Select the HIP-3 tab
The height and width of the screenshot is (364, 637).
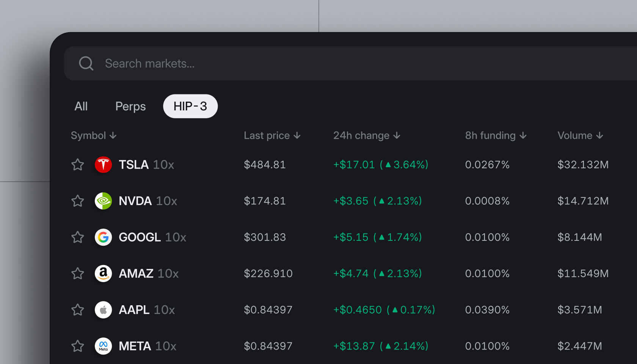[x=190, y=106]
